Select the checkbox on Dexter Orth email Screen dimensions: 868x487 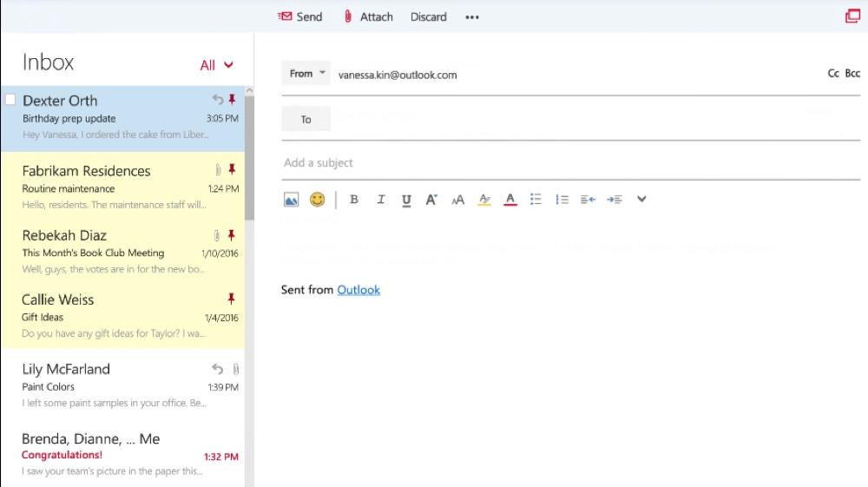[x=10, y=100]
